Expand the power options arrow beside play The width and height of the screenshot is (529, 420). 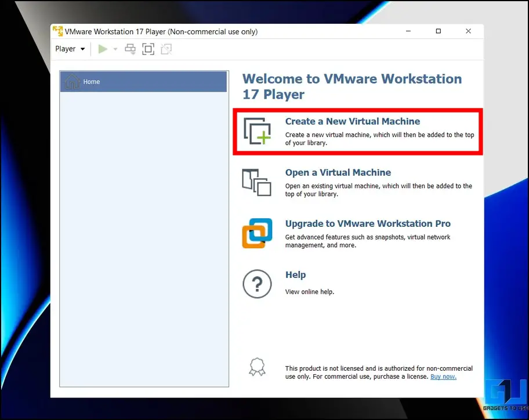tap(115, 49)
